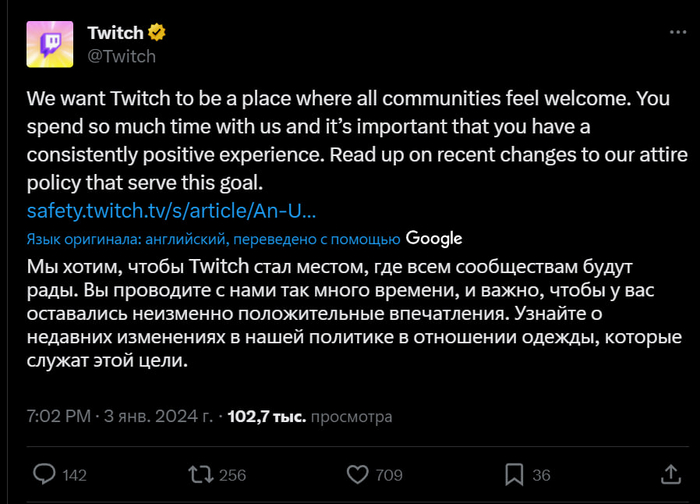Click the 709 likes count
The image size is (700, 504).
pos(389,475)
